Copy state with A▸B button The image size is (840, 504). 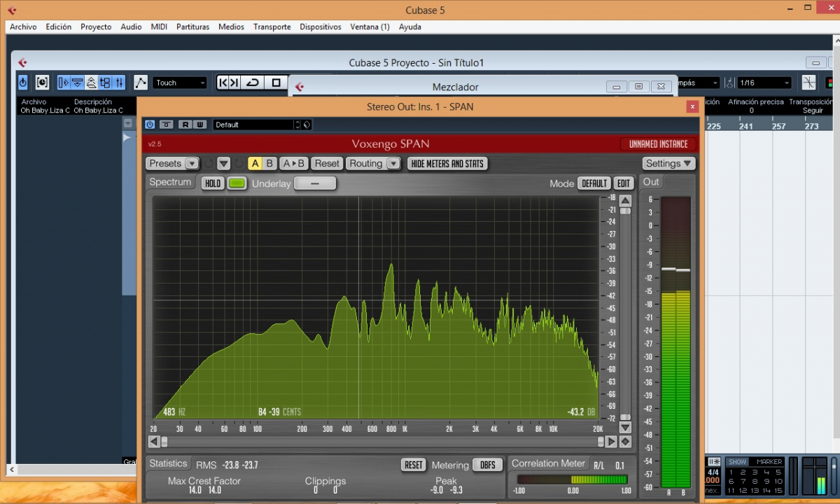tap(293, 164)
